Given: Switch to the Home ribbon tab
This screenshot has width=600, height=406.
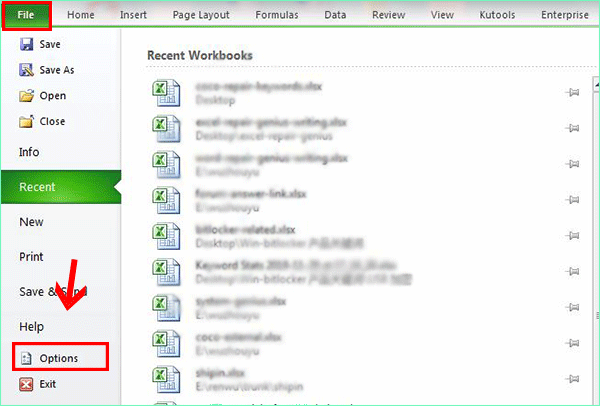Looking at the screenshot, I should 81,15.
